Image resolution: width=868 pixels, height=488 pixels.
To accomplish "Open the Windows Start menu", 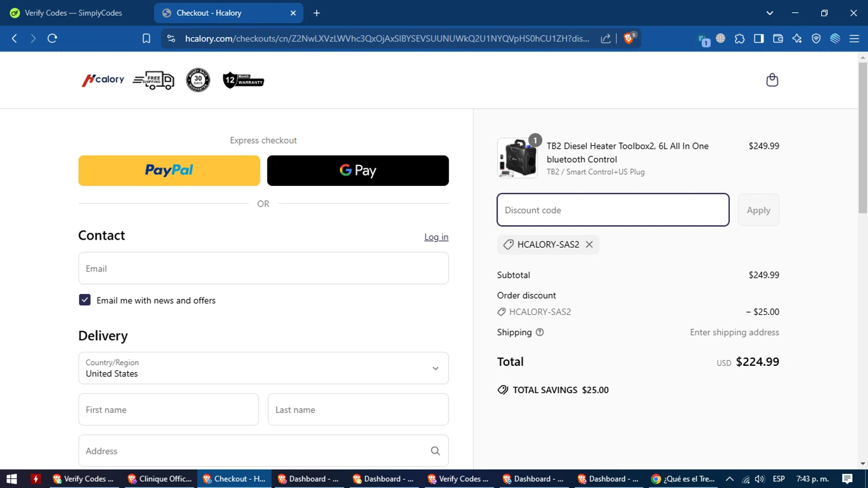I will (12, 479).
